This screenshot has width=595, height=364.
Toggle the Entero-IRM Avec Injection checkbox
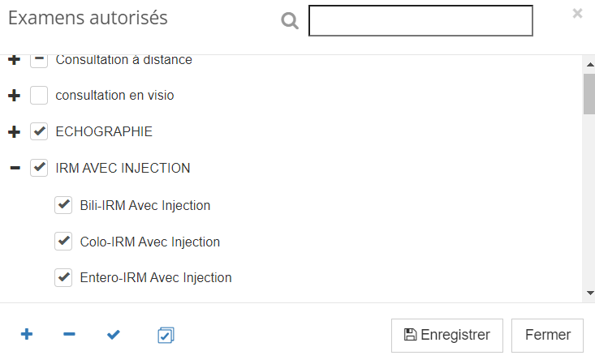tap(63, 277)
